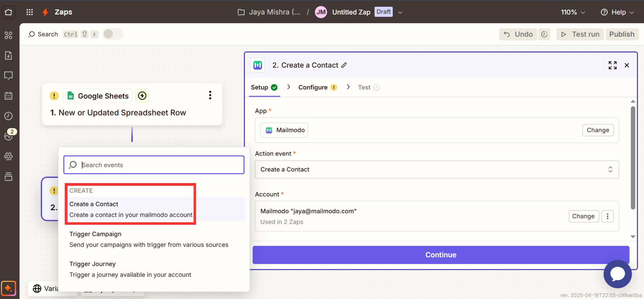Open the Zapier home icon
The height and width of the screenshot is (299, 644).
click(8, 12)
